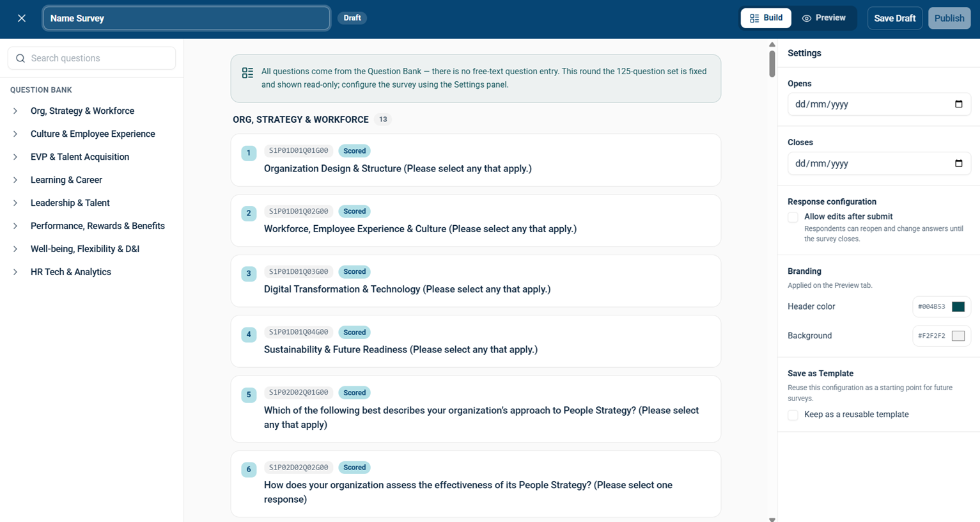The height and width of the screenshot is (522, 980).
Task: Click the question bank info banner icon
Action: coord(247,73)
